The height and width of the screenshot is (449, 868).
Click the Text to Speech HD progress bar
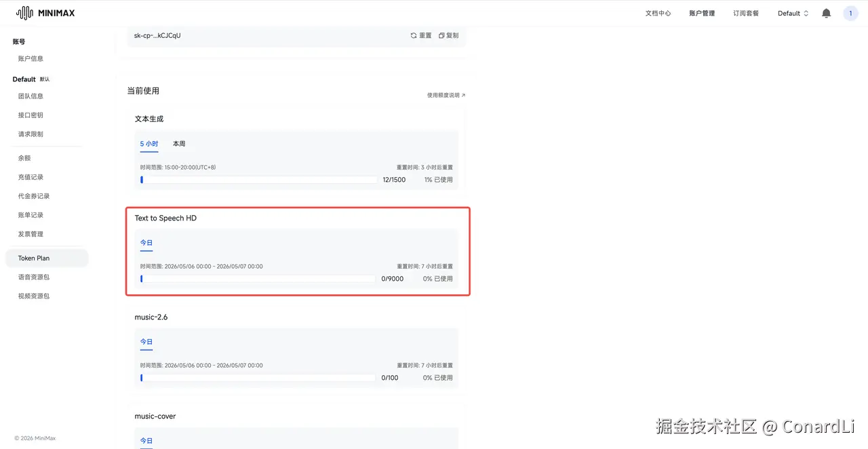pyautogui.click(x=258, y=279)
